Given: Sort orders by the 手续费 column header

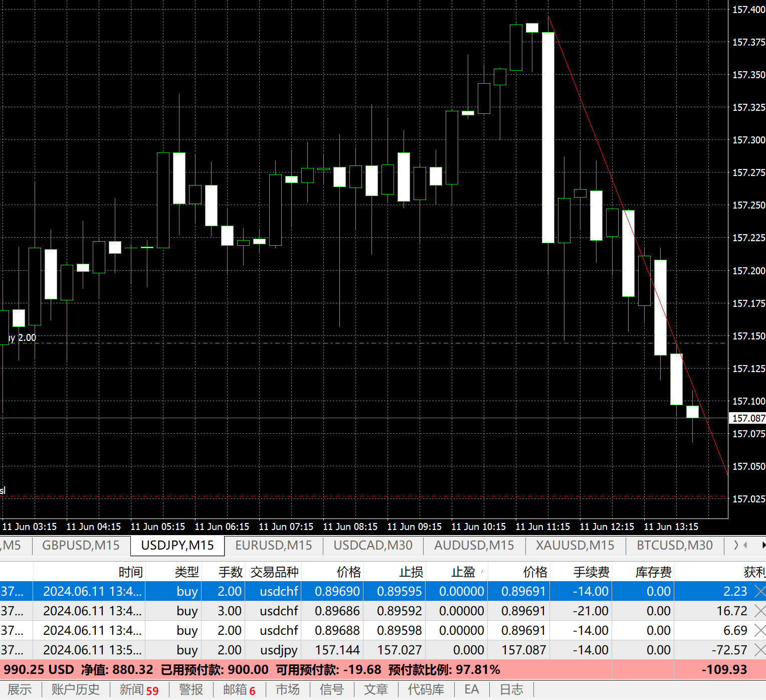Looking at the screenshot, I should (581, 572).
